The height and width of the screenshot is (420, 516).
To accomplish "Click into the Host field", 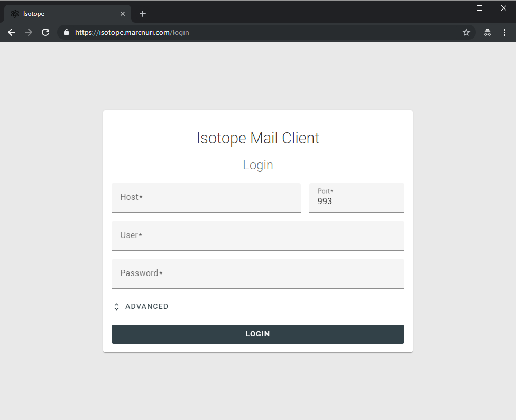I will (x=206, y=197).
